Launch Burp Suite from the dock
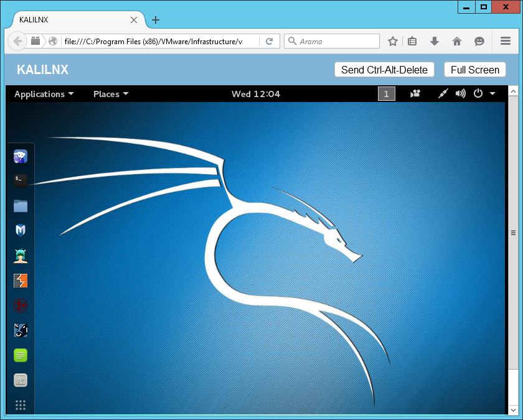Image resolution: width=523 pixels, height=420 pixels. 21,281
